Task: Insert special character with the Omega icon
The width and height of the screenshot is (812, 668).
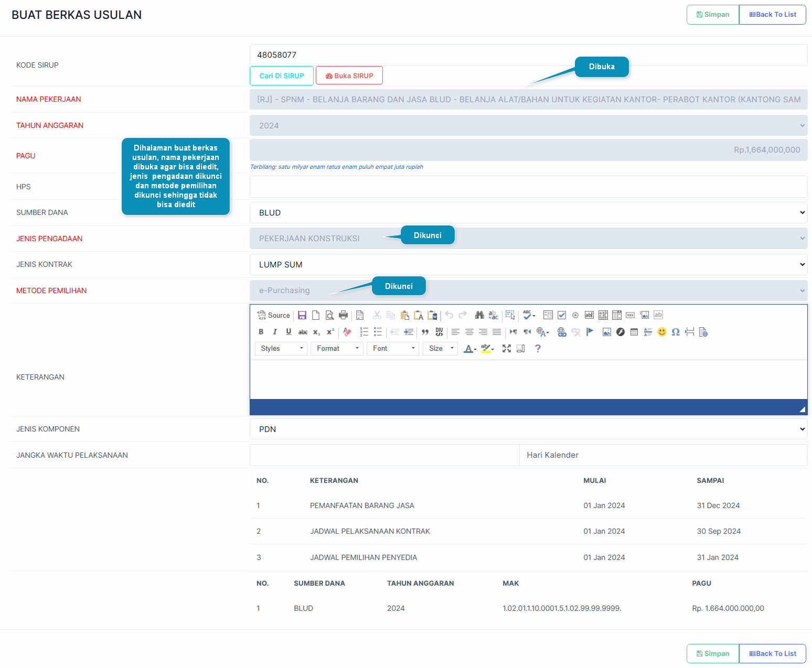Action: click(676, 332)
